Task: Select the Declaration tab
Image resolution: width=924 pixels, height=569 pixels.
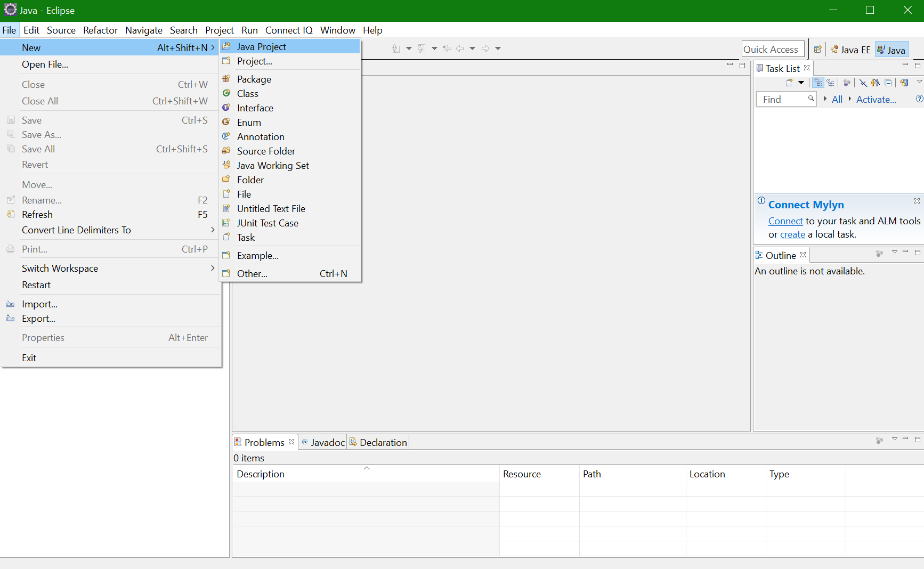Action: [378, 442]
